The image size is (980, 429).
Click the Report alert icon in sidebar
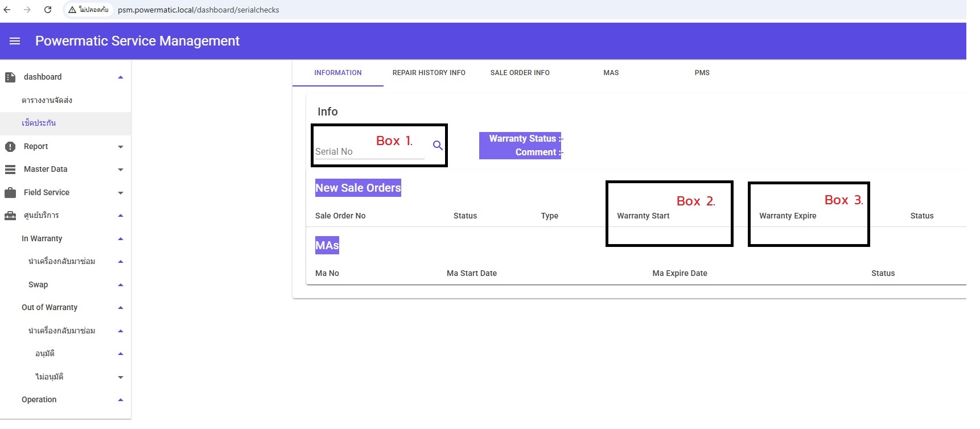[10, 147]
